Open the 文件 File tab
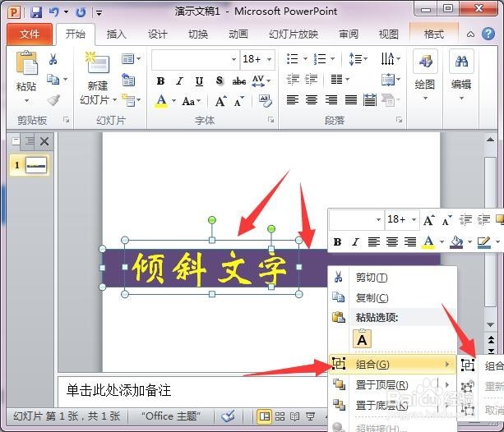Image resolution: width=504 pixels, height=432 pixels. [x=30, y=34]
